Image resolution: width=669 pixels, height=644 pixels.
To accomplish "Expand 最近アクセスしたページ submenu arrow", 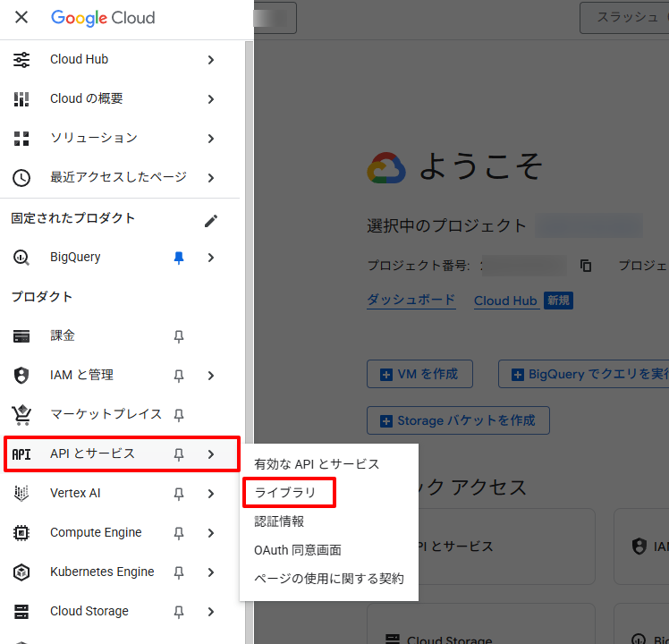I will pos(211,178).
